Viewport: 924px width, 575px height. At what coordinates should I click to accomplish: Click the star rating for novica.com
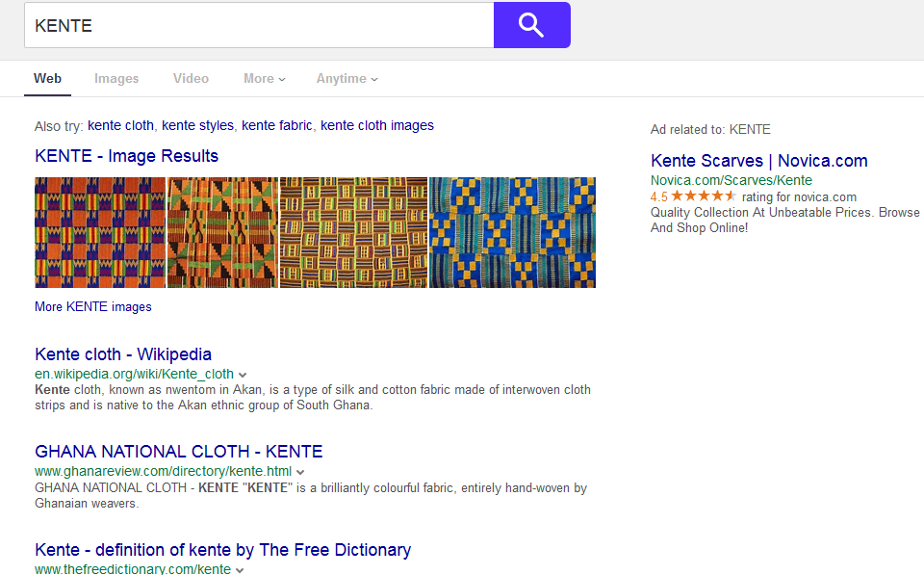point(704,196)
